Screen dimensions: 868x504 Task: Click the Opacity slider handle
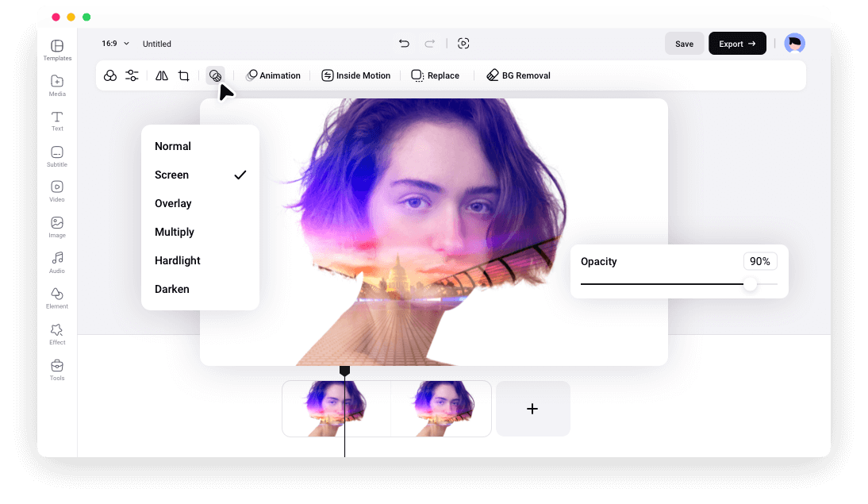point(750,284)
